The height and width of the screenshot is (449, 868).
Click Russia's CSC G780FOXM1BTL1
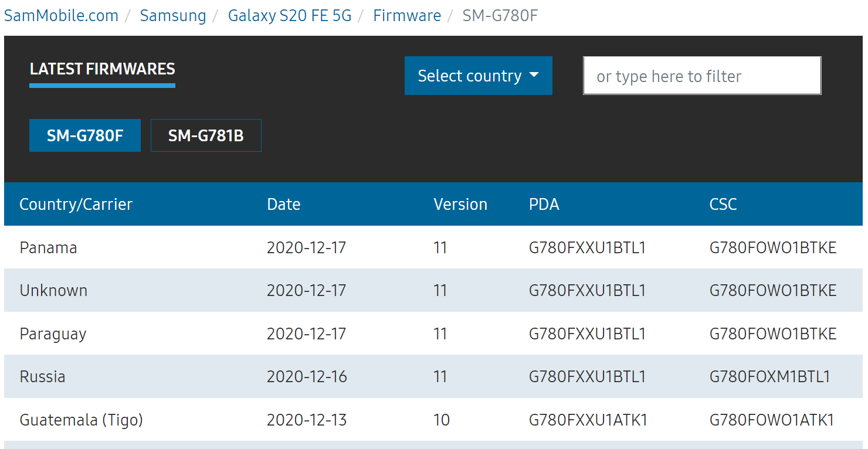coord(770,376)
